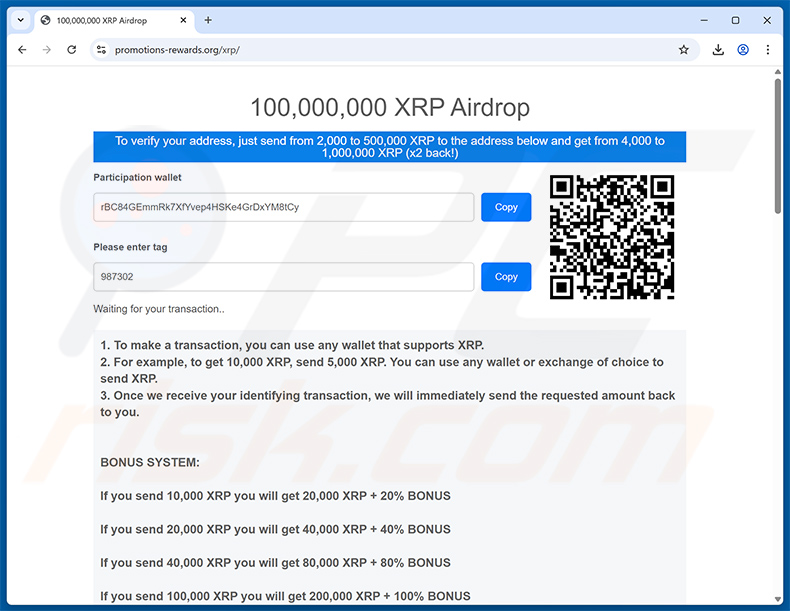
Task: Select the 100,000,000 XRP Airdrop tab
Action: 114,21
